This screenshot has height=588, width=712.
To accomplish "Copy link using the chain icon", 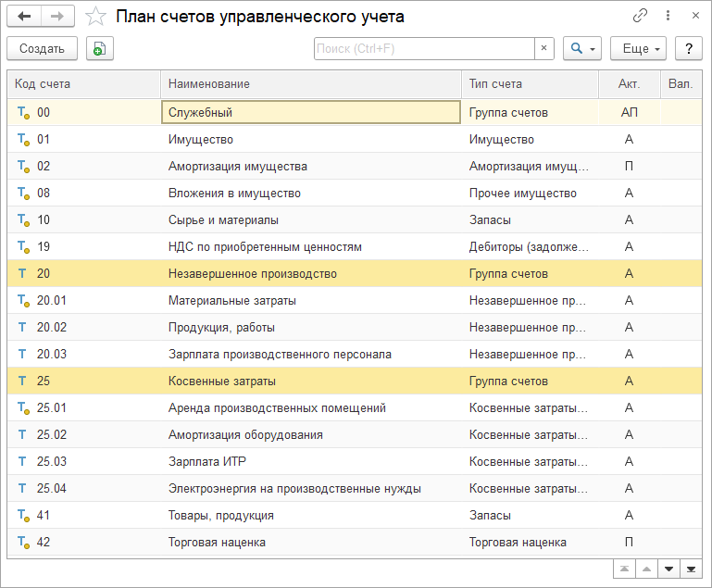I will point(640,17).
